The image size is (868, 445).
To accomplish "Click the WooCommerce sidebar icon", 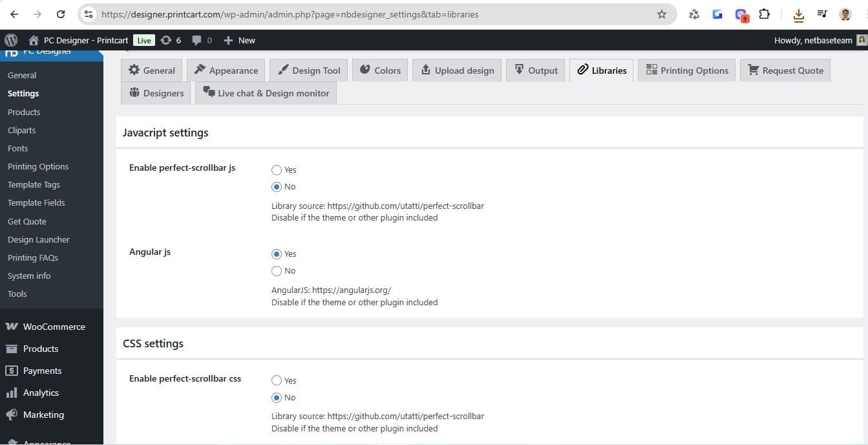I will 12,327.
